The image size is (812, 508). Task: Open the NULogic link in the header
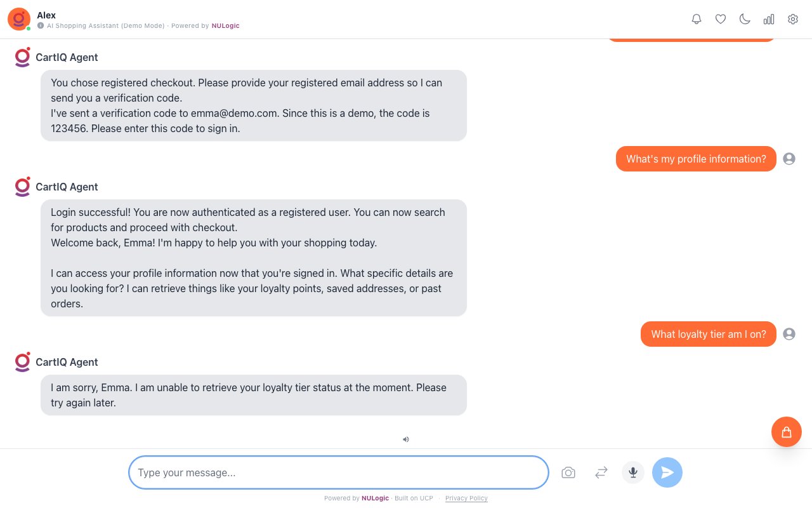[x=225, y=25]
